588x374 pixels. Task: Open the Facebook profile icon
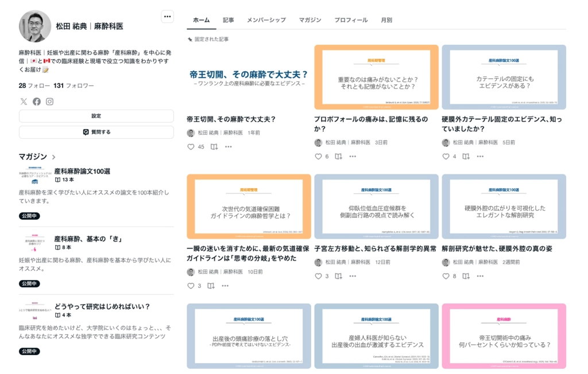(36, 102)
